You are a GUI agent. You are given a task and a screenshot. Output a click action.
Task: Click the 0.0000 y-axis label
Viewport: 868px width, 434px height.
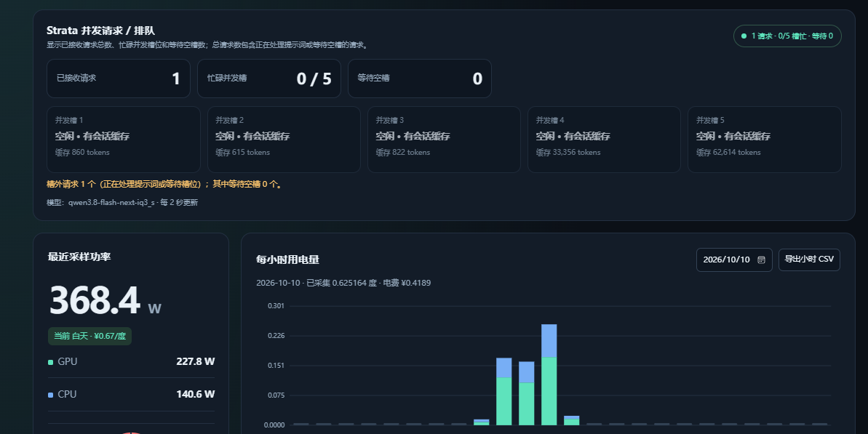(x=274, y=425)
